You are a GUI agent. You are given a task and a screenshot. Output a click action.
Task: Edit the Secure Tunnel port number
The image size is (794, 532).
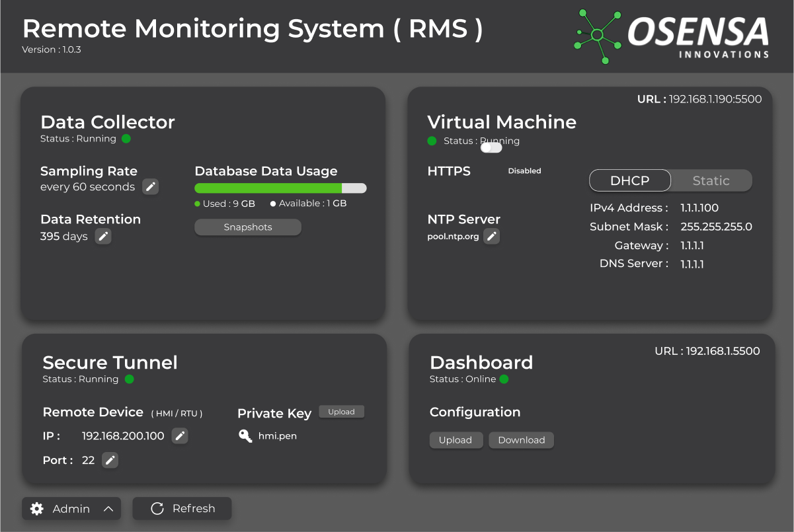[x=110, y=460]
